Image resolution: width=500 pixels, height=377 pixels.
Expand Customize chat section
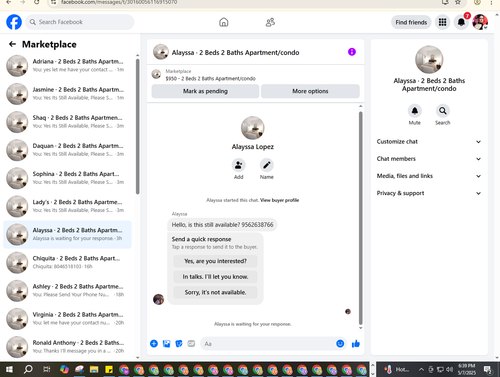[429, 142]
